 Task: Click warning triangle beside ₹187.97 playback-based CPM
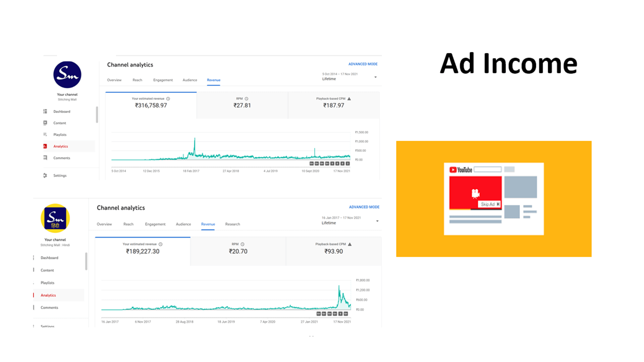(349, 99)
